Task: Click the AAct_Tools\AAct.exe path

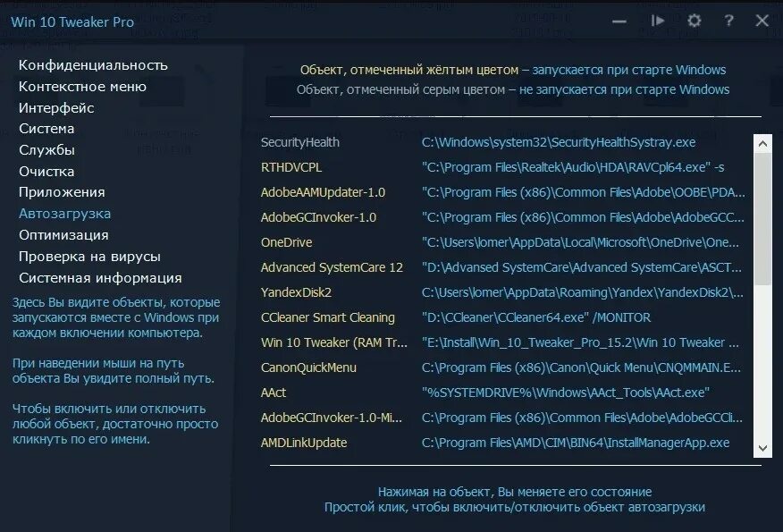Action: click(565, 393)
